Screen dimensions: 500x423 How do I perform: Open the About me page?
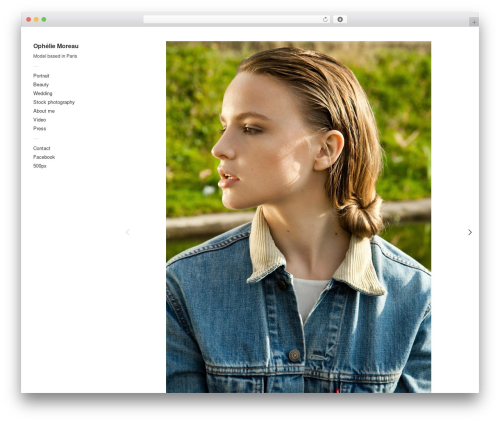tap(44, 111)
